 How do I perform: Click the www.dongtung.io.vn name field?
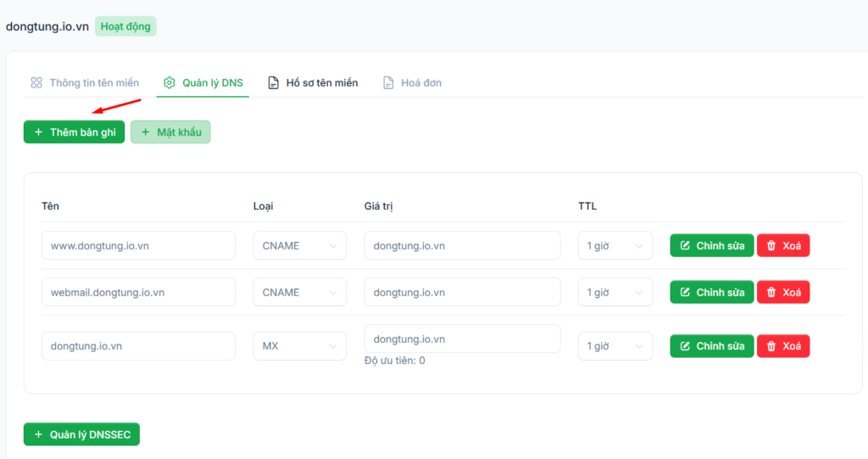[x=138, y=245]
